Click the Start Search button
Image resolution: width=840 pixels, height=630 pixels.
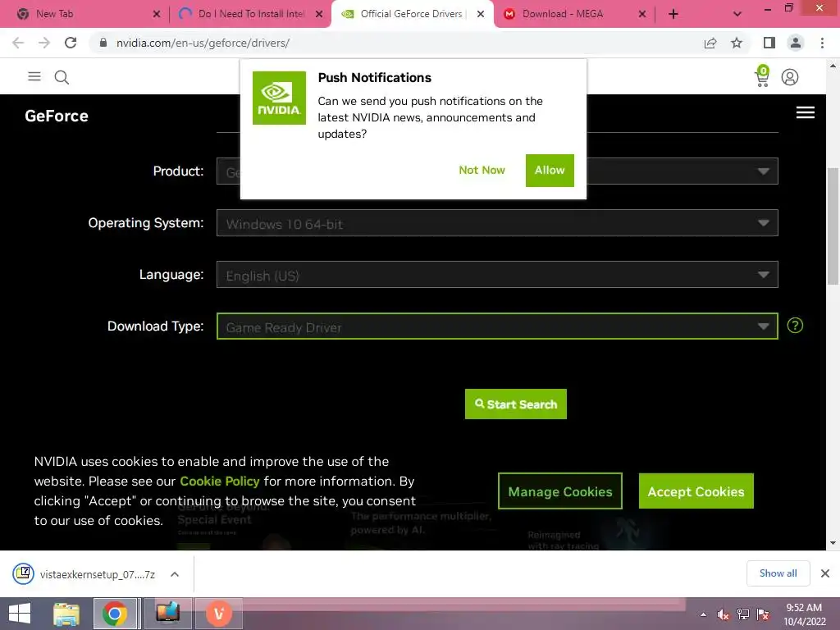pos(515,404)
